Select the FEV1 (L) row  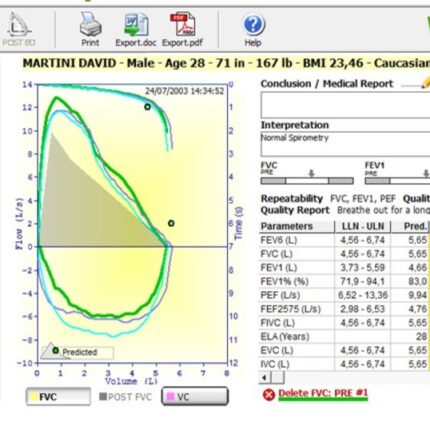coord(345,268)
